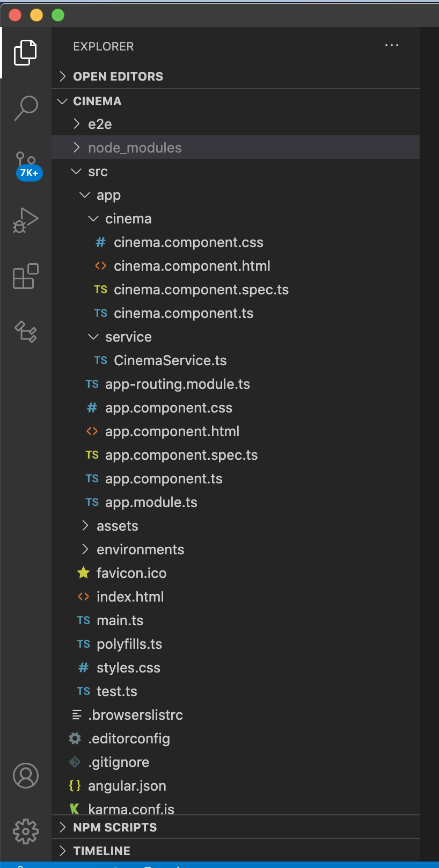
Task: Open the Explorer view in activity bar
Action: [25, 53]
